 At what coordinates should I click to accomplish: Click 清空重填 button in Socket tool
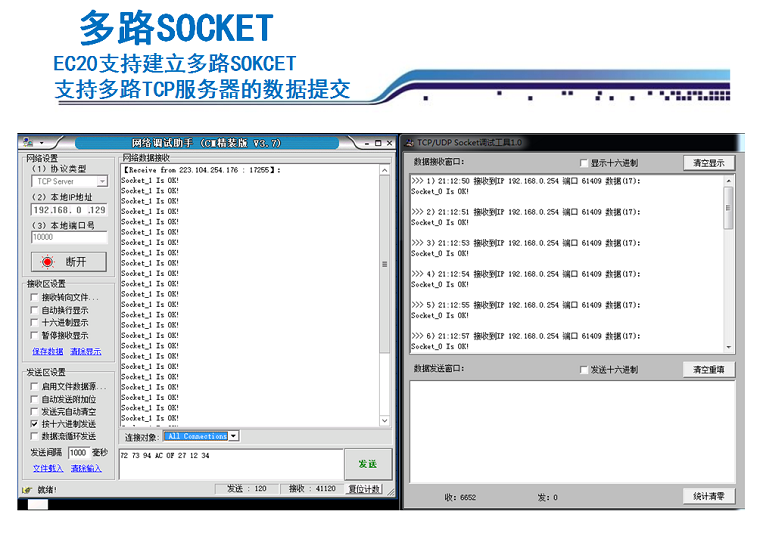tap(709, 370)
